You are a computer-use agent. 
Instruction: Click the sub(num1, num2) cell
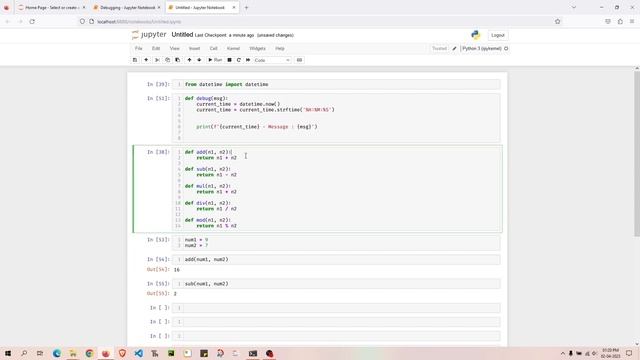pos(336,284)
